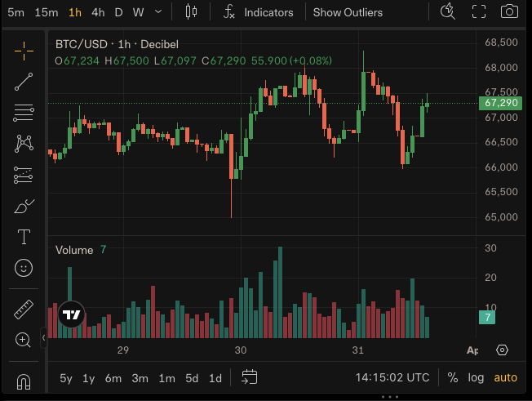Set date range to 1y

89,378
